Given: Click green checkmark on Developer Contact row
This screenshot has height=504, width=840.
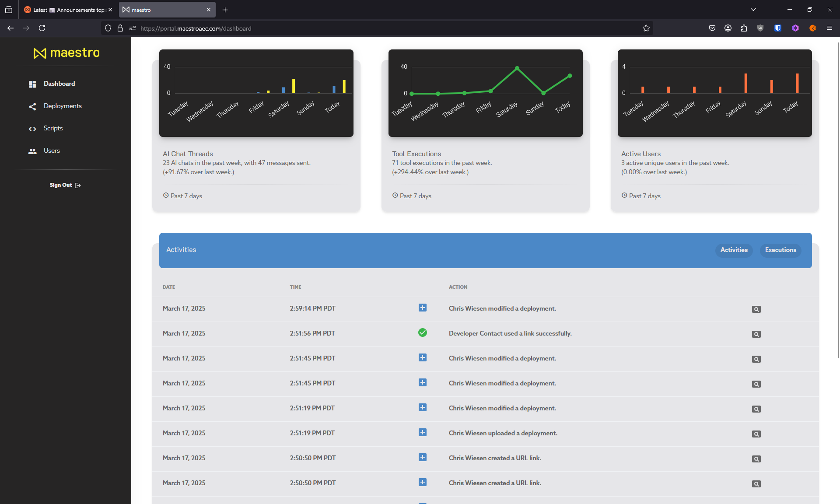Looking at the screenshot, I should [x=422, y=333].
